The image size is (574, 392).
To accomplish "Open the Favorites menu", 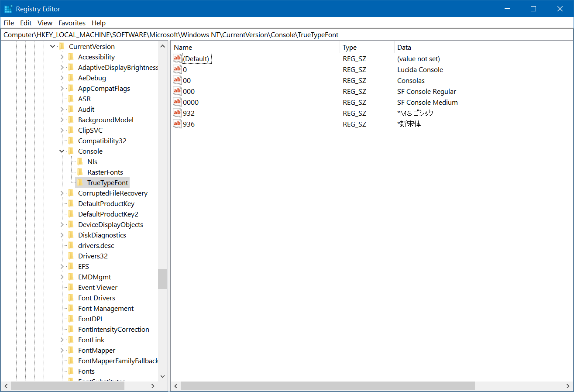I will click(72, 23).
